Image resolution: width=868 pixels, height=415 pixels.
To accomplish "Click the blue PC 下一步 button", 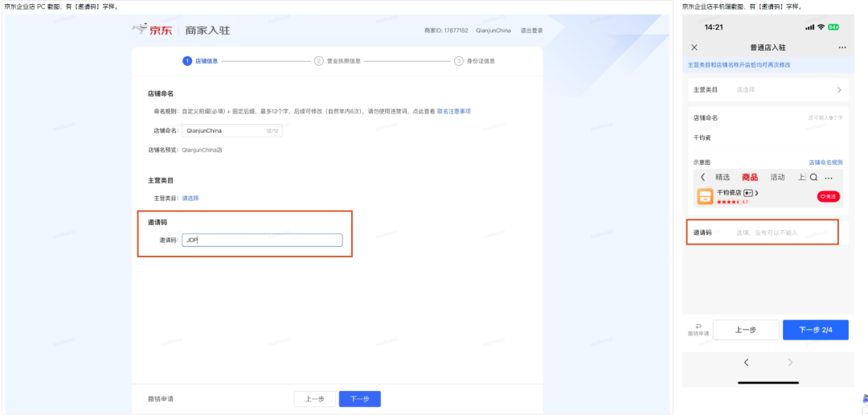I will (360, 399).
